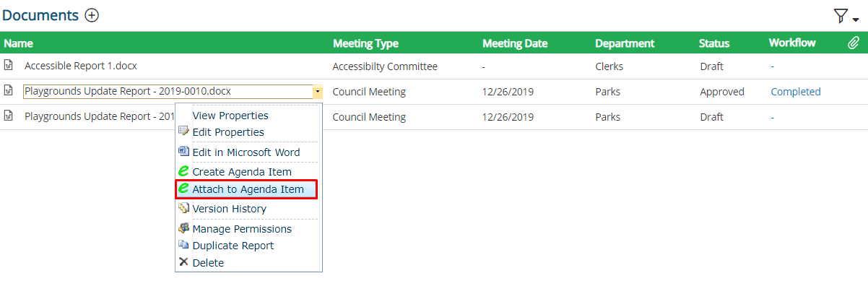Open the filter funnel icon menu
868x281 pixels.
click(844, 16)
